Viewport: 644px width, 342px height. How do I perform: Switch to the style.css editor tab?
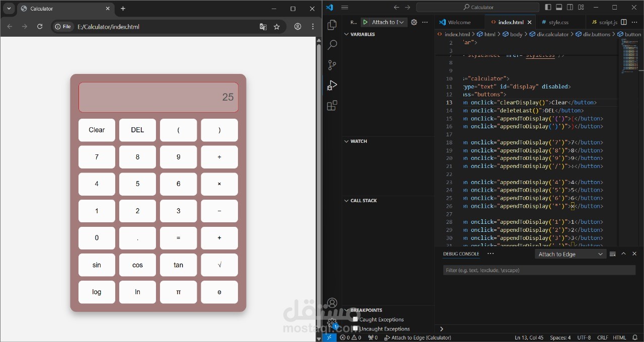click(558, 22)
